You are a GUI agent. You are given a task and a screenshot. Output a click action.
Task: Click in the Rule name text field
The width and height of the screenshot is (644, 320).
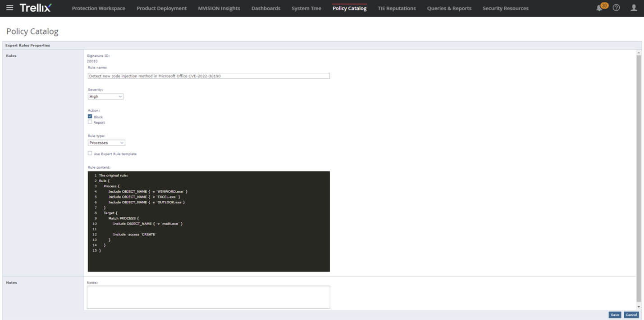coord(209,76)
